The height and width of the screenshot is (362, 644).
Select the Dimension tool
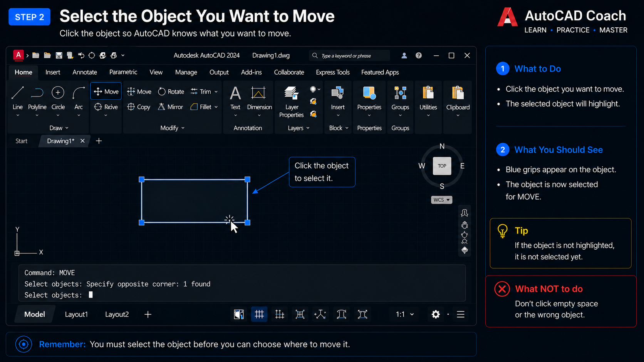(259, 98)
